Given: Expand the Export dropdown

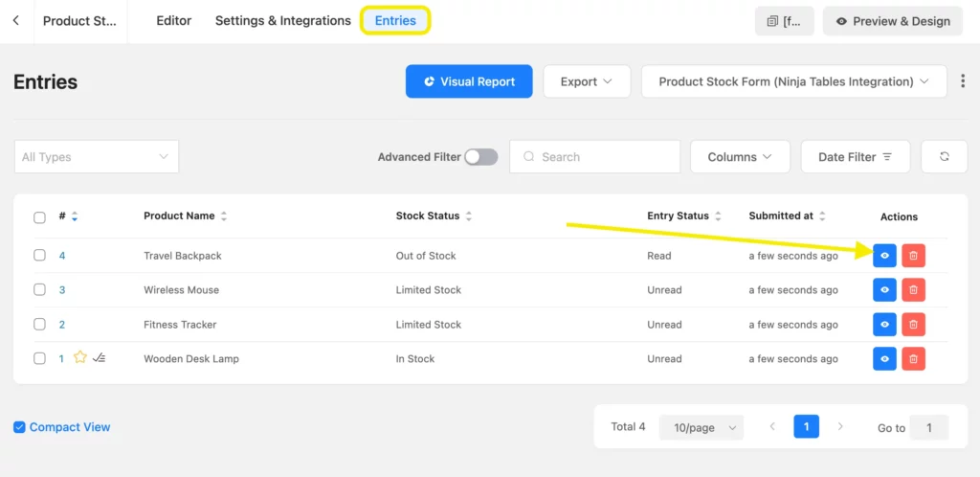Looking at the screenshot, I should pyautogui.click(x=587, y=81).
